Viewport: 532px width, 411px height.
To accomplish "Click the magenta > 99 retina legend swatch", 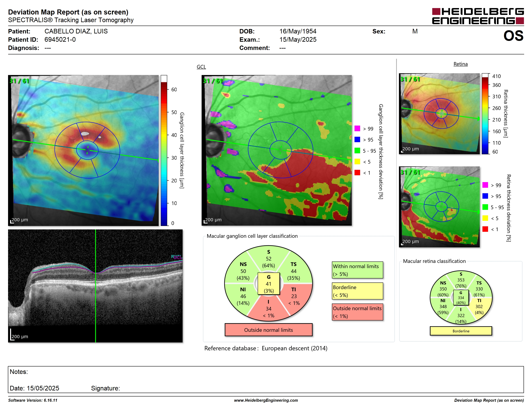I will coord(485,185).
